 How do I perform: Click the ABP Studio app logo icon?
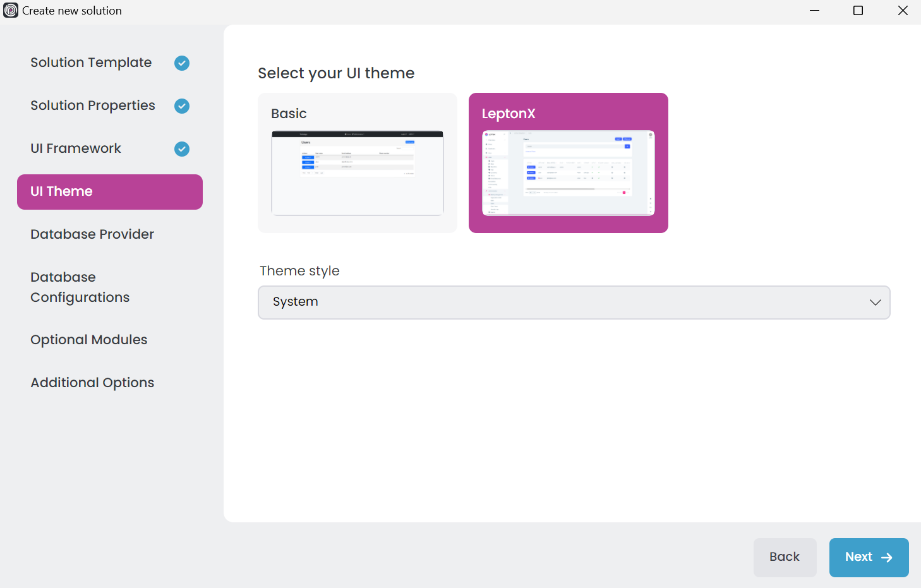click(11, 11)
